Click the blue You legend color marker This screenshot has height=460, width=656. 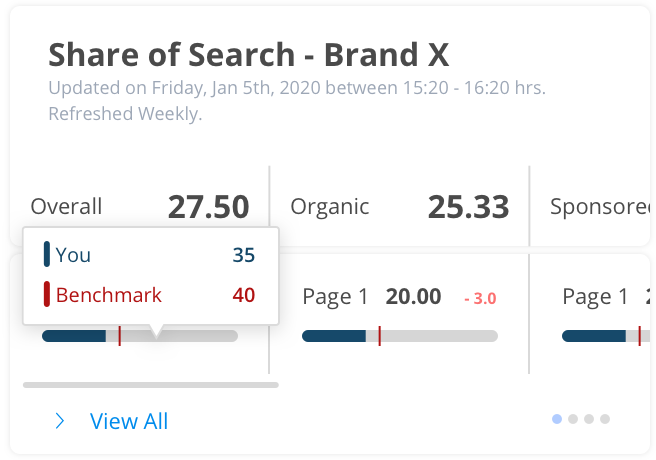[x=47, y=255]
